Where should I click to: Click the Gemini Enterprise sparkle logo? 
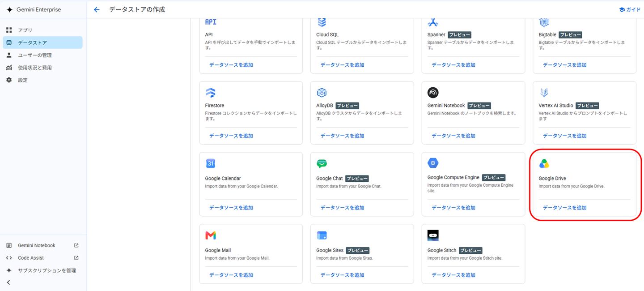point(9,9)
